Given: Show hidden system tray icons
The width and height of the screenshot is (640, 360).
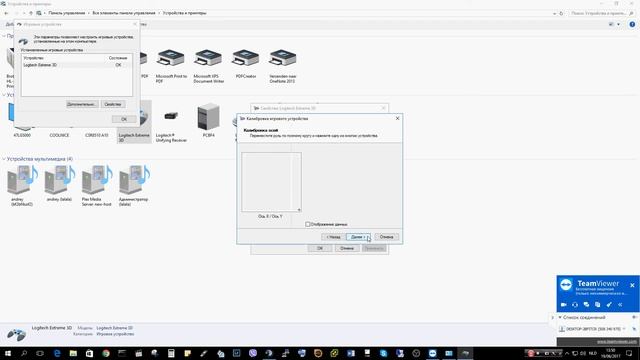Looking at the screenshot, I should [x=567, y=353].
